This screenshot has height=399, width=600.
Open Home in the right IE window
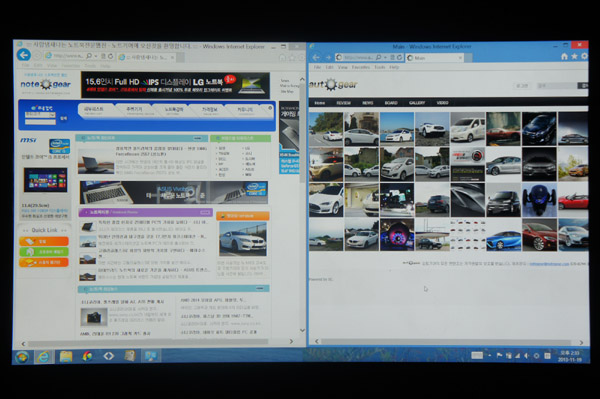[564, 57]
